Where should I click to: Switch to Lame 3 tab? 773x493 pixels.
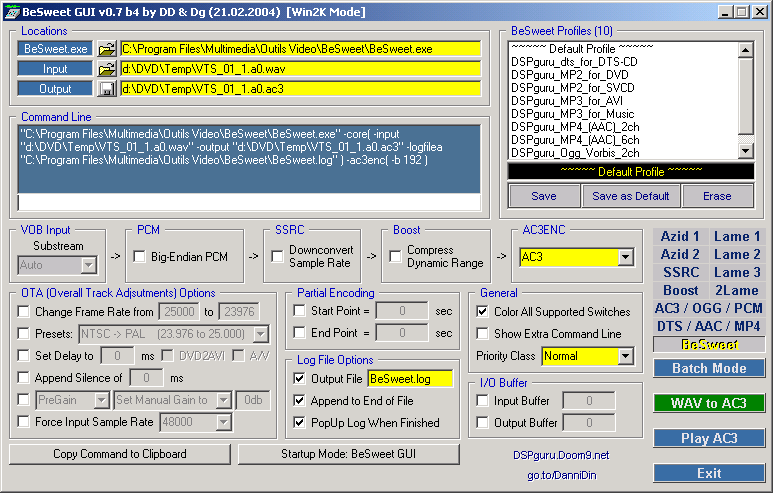click(737, 272)
